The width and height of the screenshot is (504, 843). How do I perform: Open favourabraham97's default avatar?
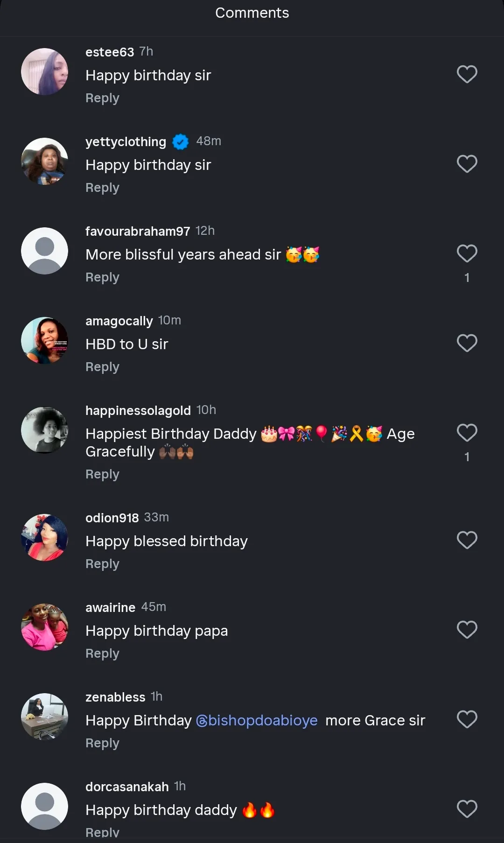(45, 251)
